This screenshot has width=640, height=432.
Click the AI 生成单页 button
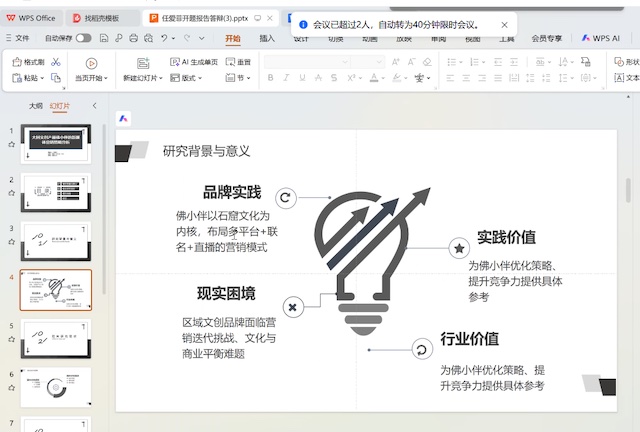coord(194,62)
